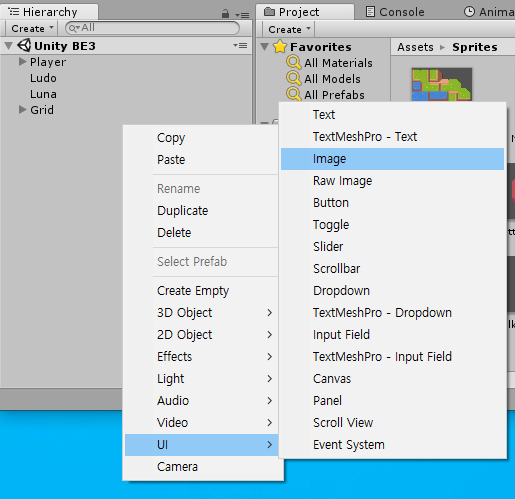Click the All Models search icon
This screenshot has width=515, height=499.
(x=294, y=78)
